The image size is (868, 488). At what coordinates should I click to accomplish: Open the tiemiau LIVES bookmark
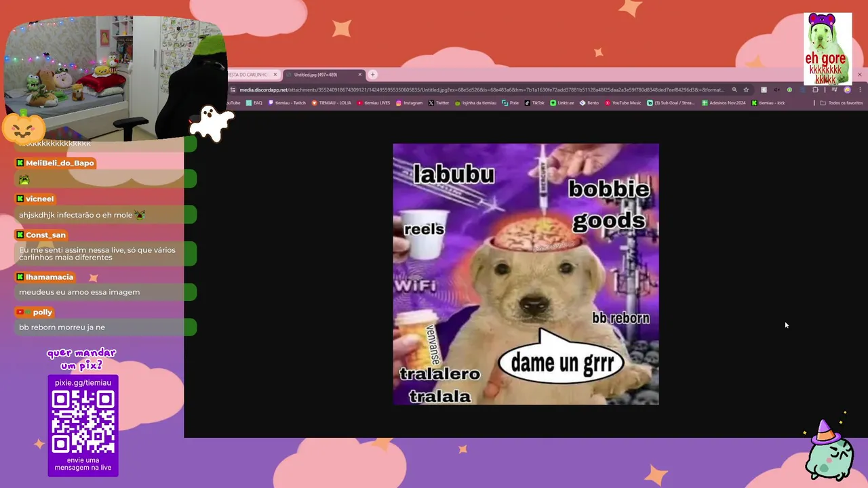tap(374, 103)
